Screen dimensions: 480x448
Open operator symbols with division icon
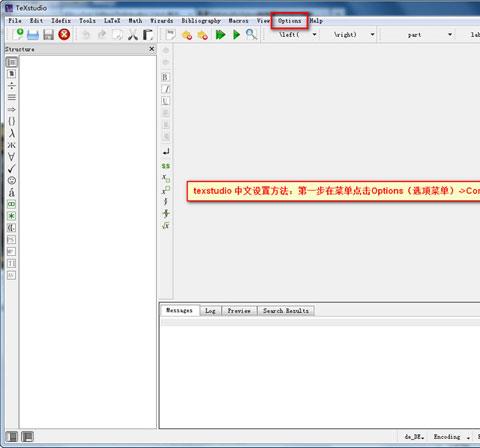coord(12,86)
